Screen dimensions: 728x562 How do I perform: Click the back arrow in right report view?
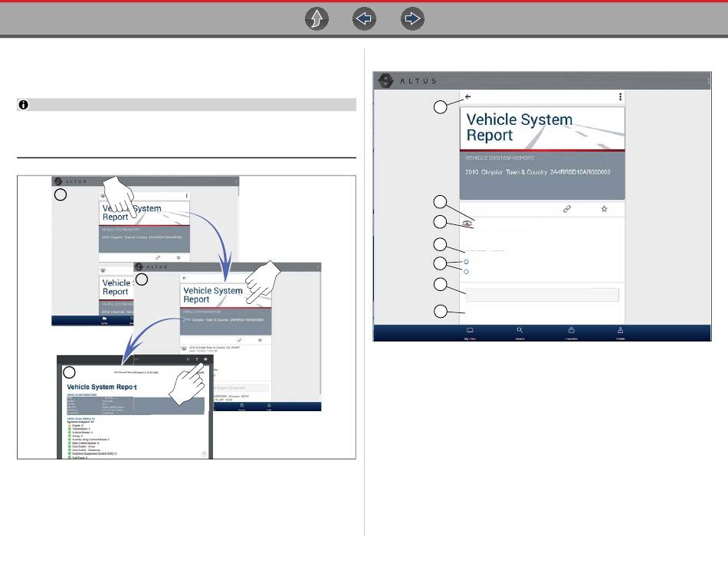pyautogui.click(x=467, y=97)
